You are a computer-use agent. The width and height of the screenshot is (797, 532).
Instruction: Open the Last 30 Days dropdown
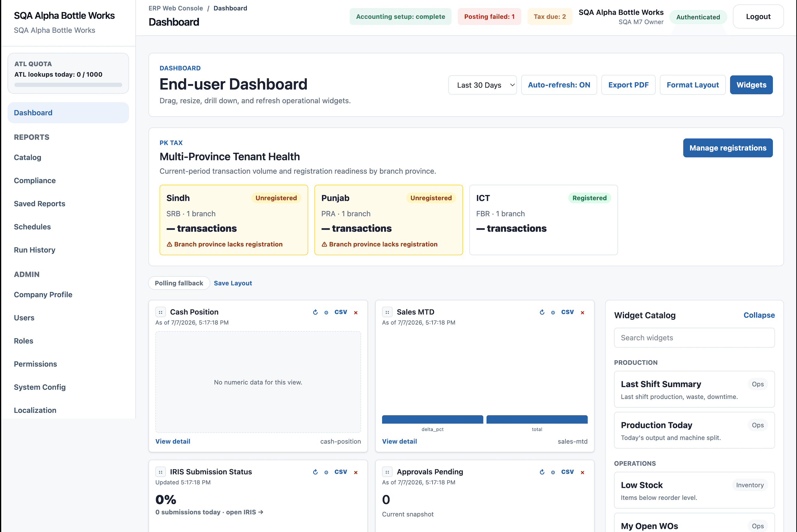click(x=482, y=85)
